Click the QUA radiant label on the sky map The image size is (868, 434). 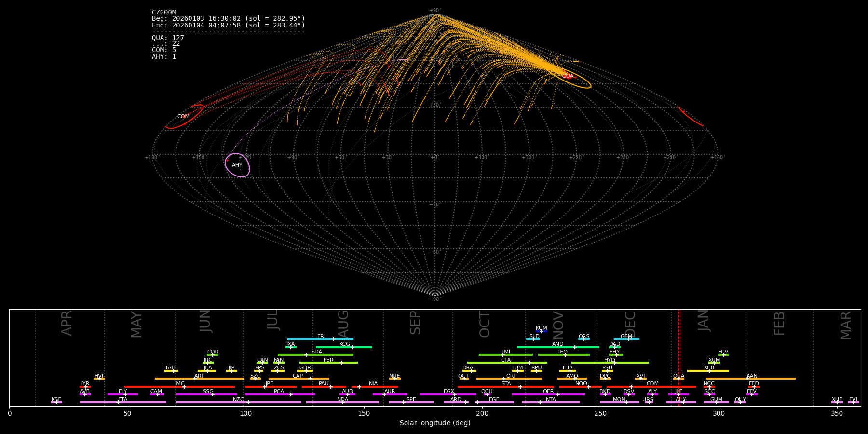568,76
